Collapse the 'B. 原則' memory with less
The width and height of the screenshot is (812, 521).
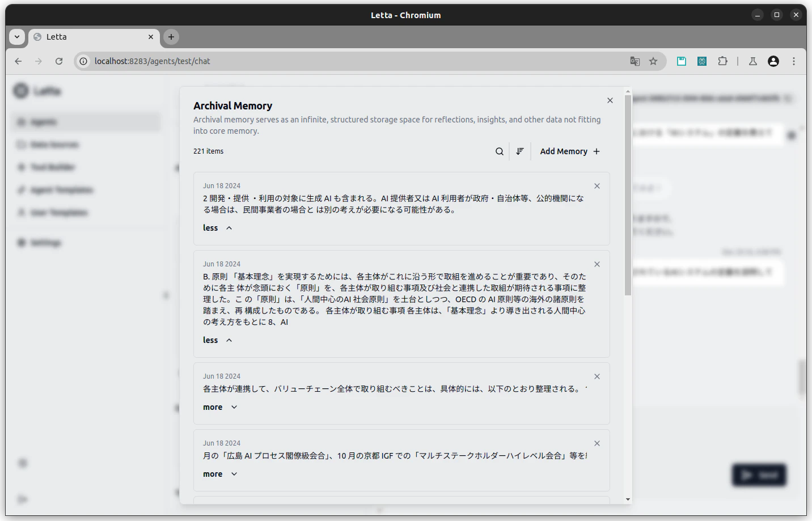218,340
